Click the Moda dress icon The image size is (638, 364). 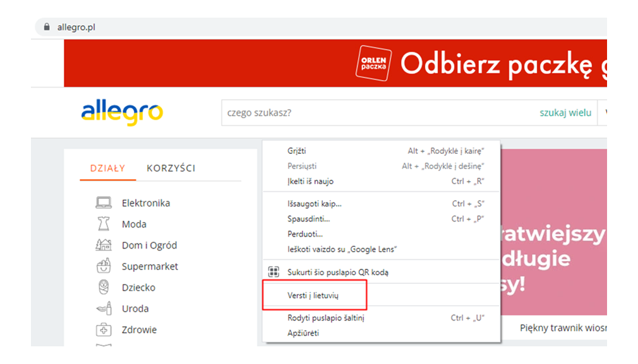point(104,224)
